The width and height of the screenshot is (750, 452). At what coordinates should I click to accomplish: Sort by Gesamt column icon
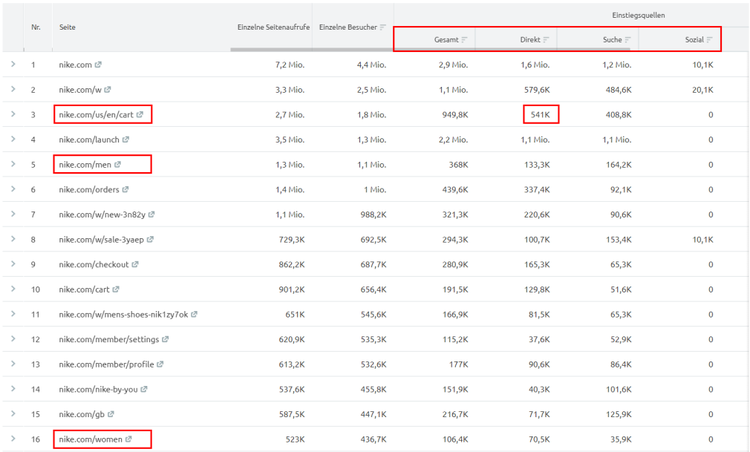(x=464, y=40)
